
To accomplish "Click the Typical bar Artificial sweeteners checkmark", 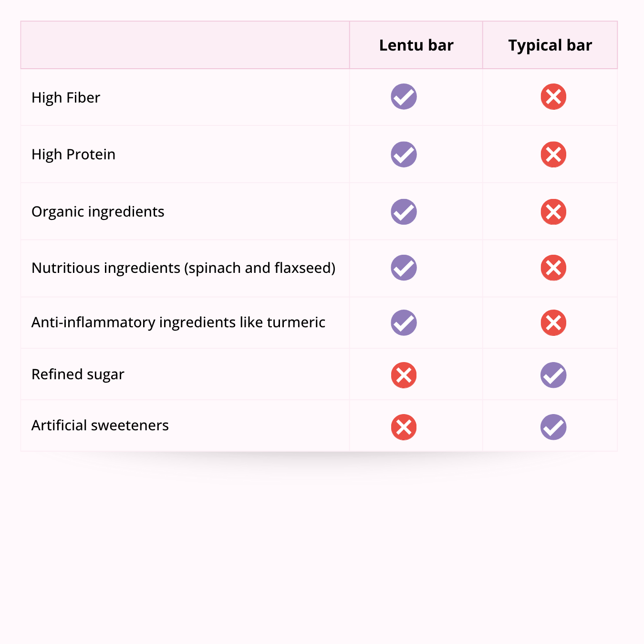I will [553, 427].
